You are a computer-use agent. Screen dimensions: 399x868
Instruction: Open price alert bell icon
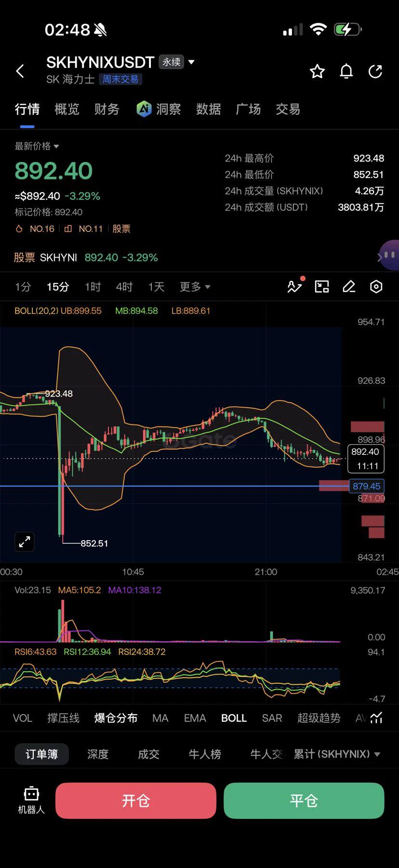(x=346, y=71)
